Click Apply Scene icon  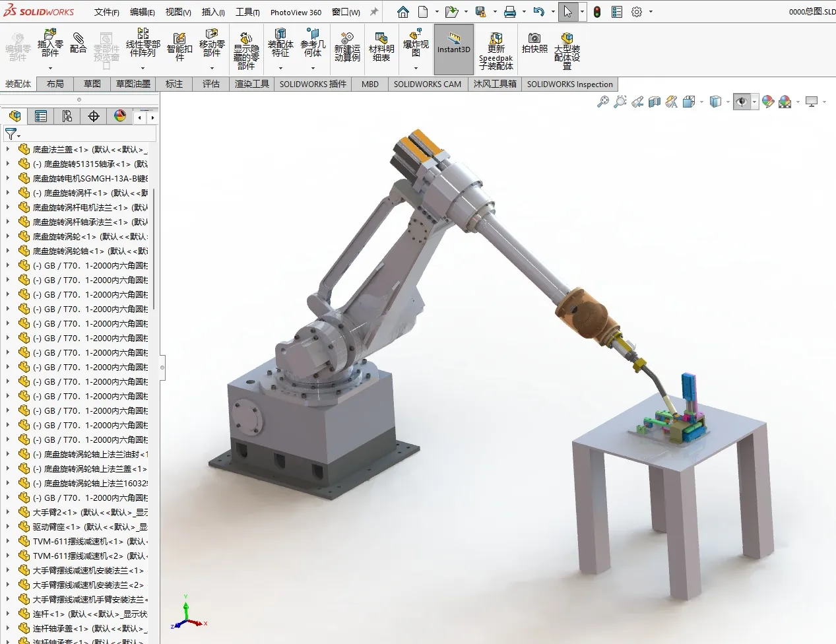(x=785, y=102)
